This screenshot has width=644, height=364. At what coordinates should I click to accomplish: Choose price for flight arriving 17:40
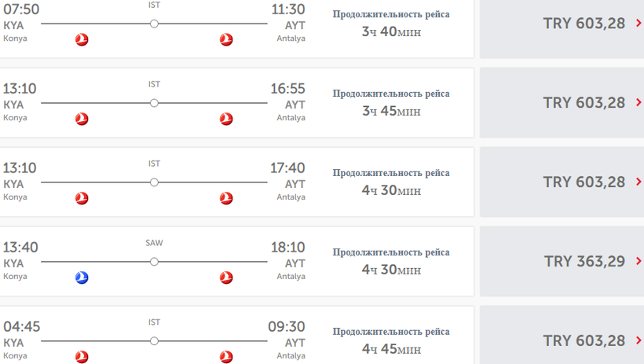coord(584,182)
